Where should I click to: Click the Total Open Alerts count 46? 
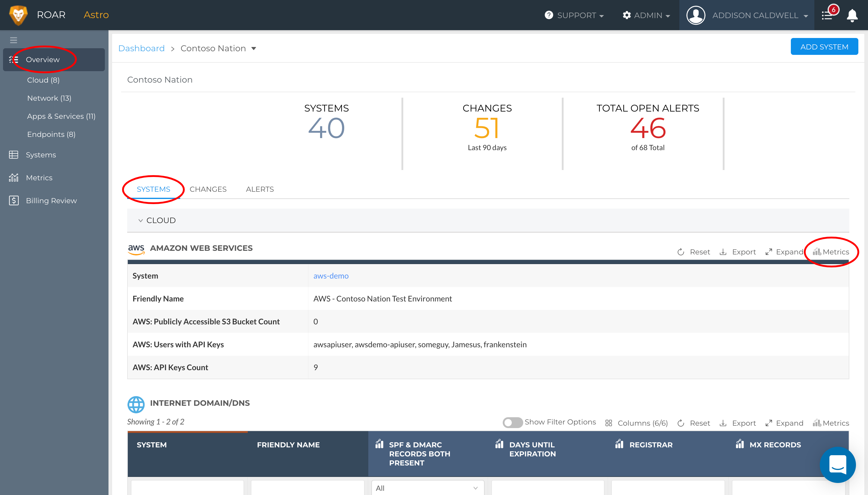point(648,128)
